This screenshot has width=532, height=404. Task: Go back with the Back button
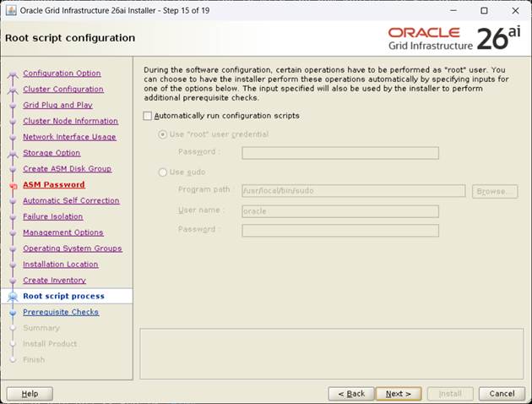351,394
